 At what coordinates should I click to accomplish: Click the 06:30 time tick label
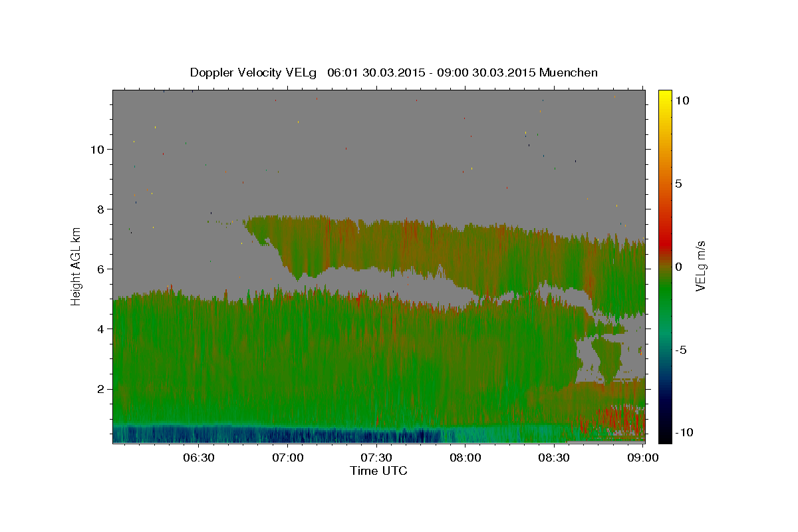pos(199,458)
